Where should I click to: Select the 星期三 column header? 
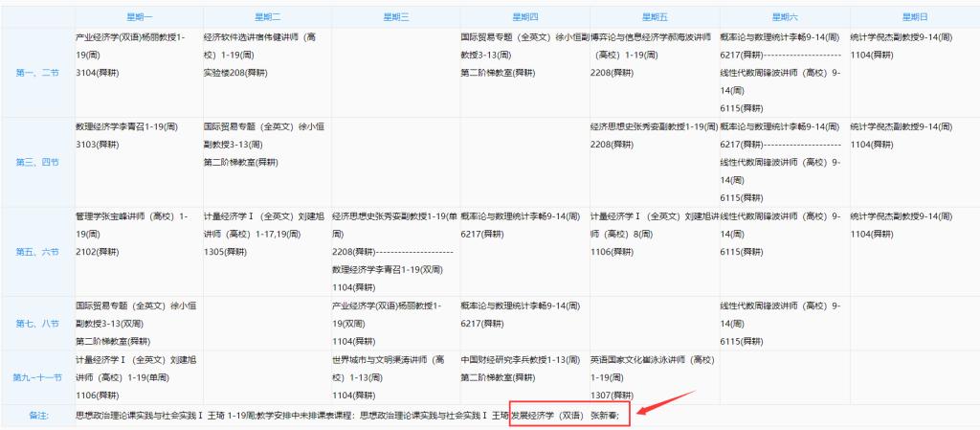(392, 17)
